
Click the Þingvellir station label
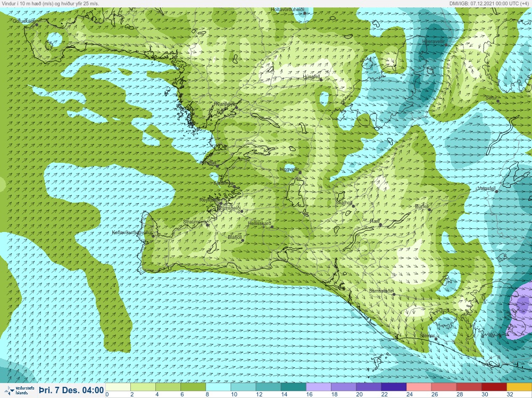click(x=289, y=169)
